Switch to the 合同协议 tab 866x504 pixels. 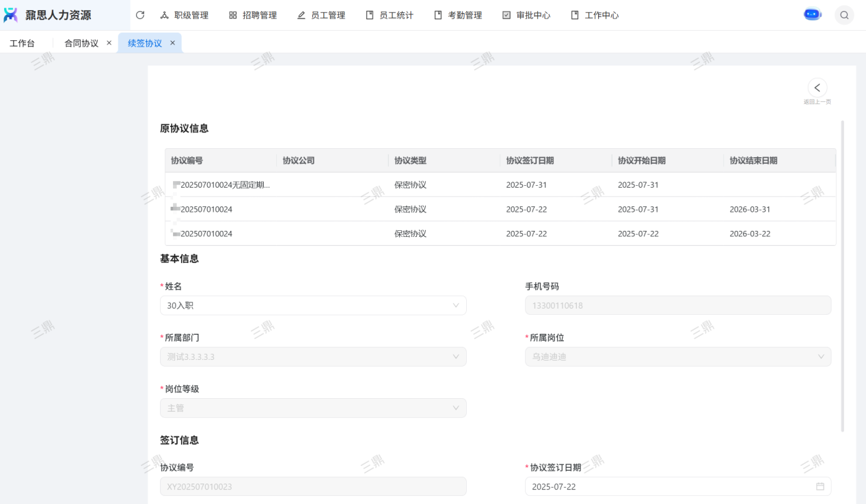81,43
